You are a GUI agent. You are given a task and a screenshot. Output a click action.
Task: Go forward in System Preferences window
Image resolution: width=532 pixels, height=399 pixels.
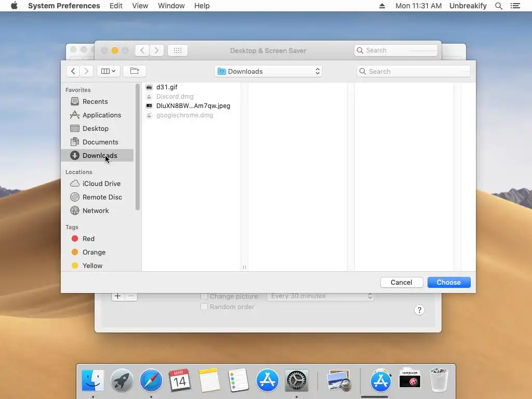[156, 50]
